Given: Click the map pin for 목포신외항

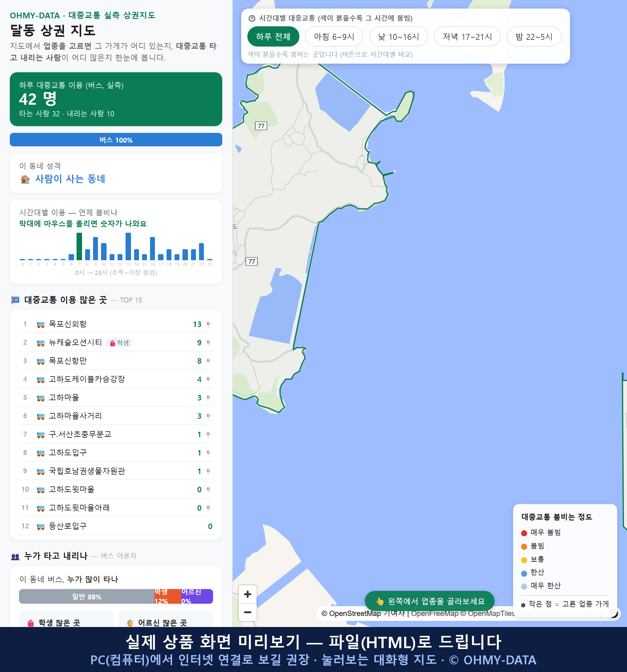Looking at the screenshot, I should pyautogui.click(x=208, y=324).
